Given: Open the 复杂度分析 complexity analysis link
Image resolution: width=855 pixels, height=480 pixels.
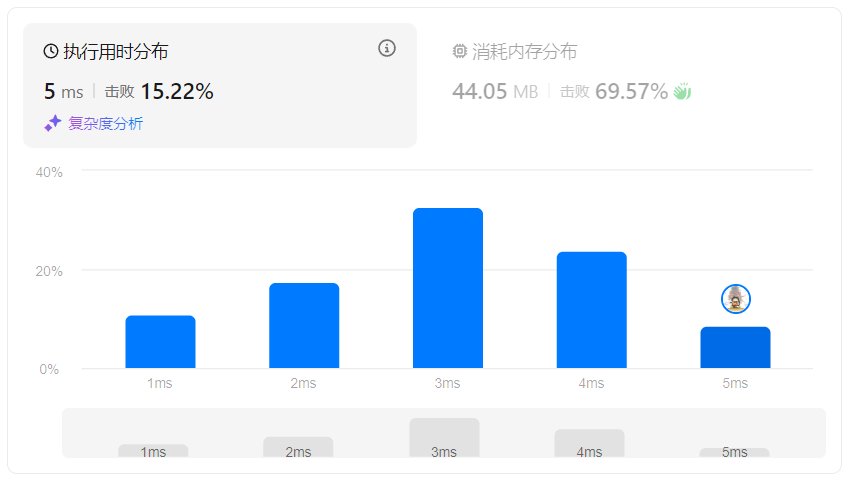Looking at the screenshot, I should [x=105, y=123].
